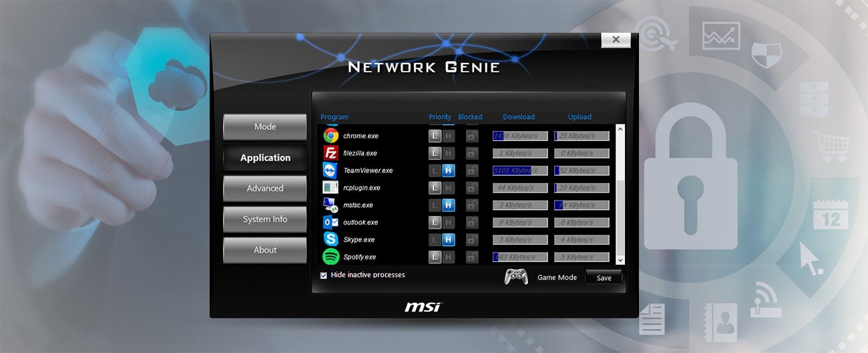The image size is (868, 353).
Task: Select the mstsc.exe process name
Action: (x=358, y=206)
